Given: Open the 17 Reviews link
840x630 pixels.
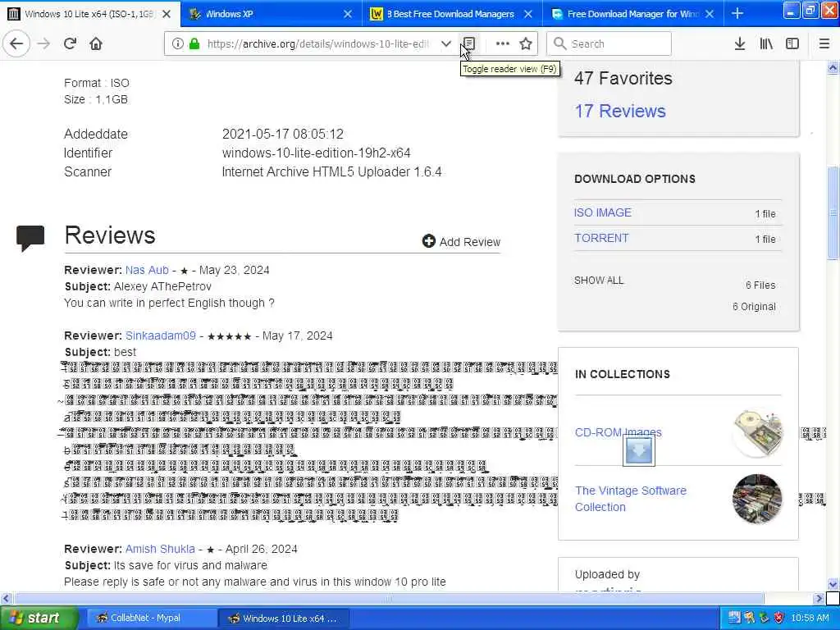Looking at the screenshot, I should point(620,111).
